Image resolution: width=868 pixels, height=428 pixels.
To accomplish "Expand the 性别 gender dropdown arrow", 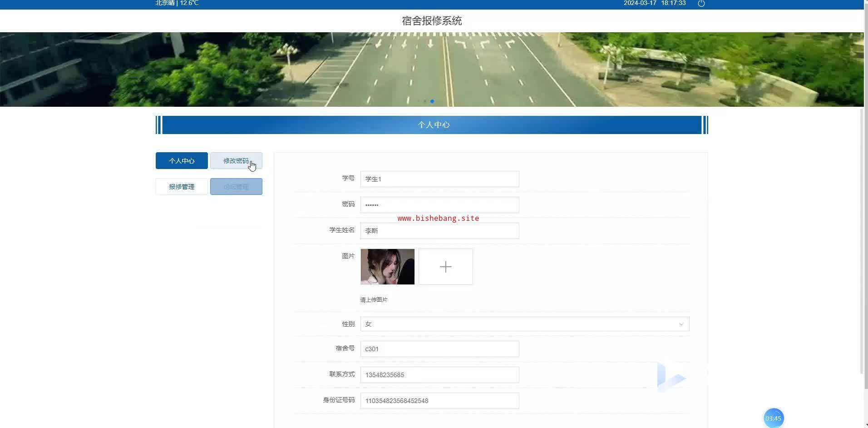I will coord(681,324).
